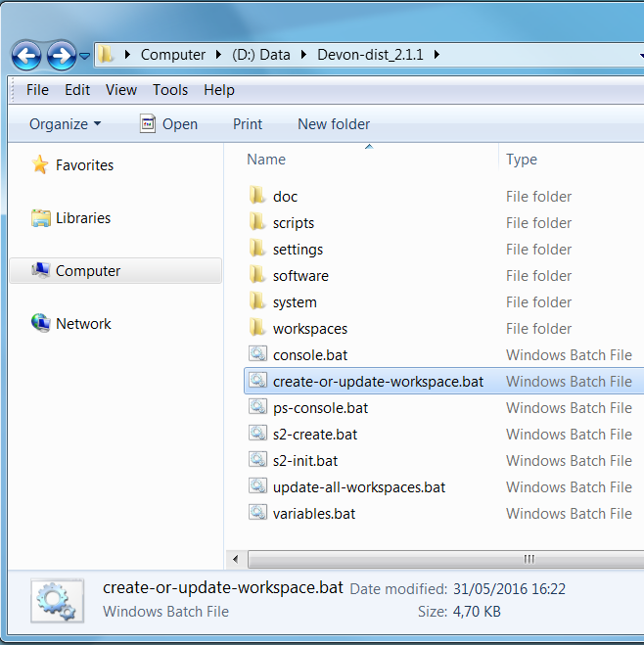The width and height of the screenshot is (644, 645).
Task: Click Computer in the address bar
Action: pos(173,55)
